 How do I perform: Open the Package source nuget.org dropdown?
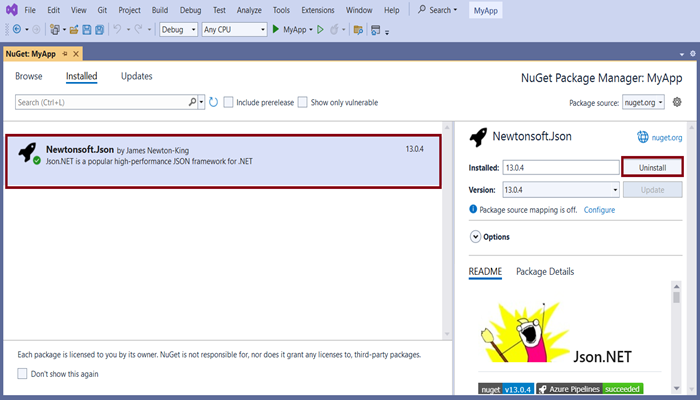643,102
